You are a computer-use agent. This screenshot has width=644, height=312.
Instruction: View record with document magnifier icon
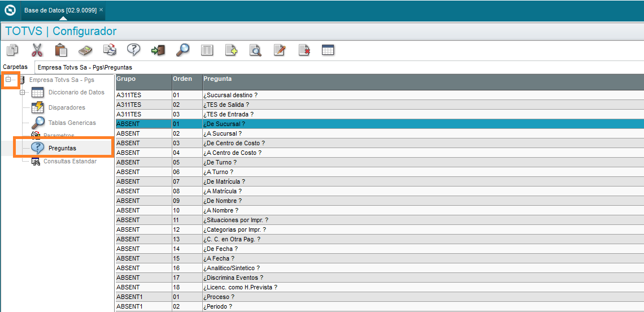(x=255, y=50)
